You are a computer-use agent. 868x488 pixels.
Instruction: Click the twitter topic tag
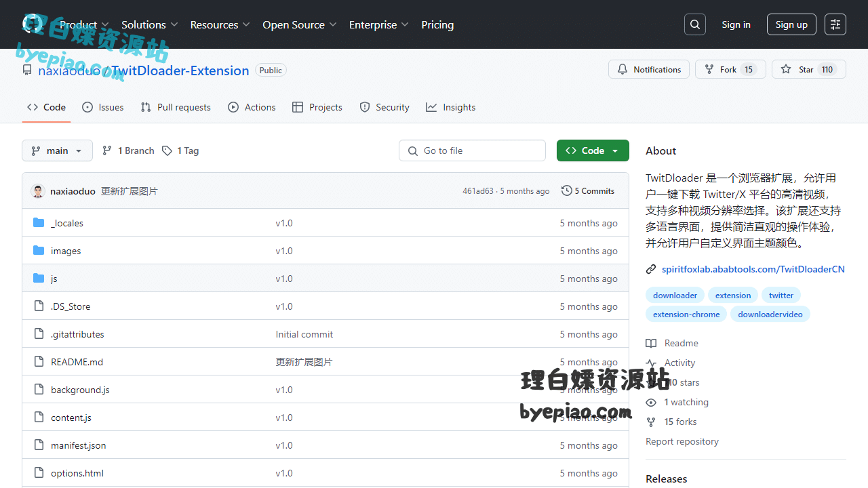pos(781,295)
